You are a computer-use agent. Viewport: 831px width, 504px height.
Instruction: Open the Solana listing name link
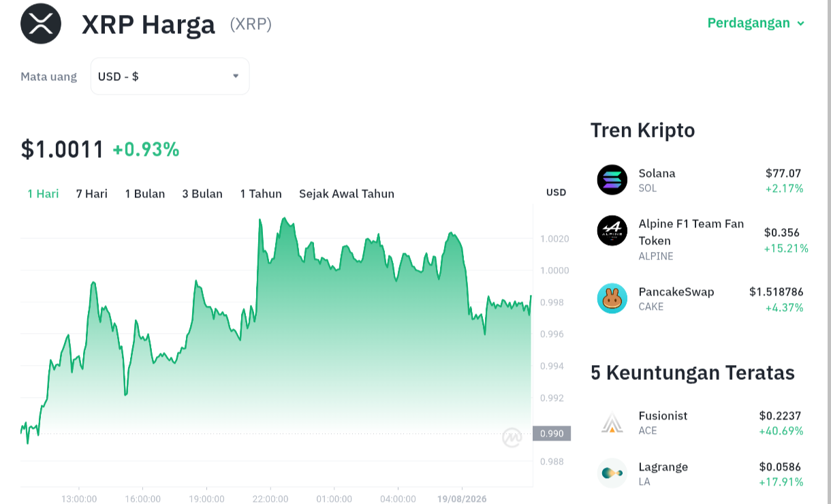657,173
